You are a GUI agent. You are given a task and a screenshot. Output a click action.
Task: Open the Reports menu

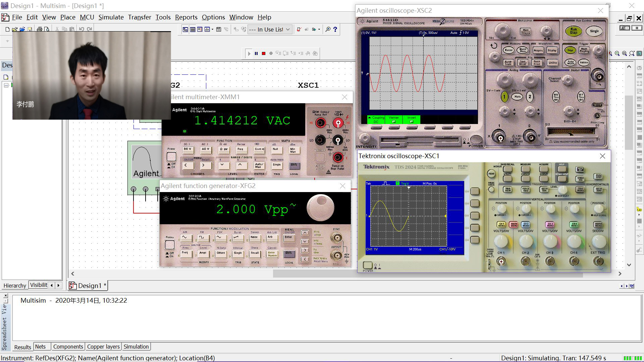coord(186,17)
